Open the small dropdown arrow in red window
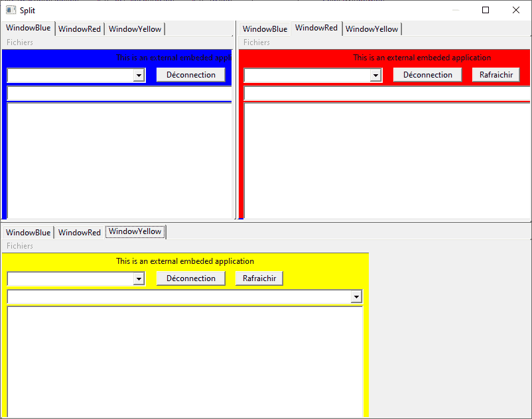This screenshot has width=532, height=419. pyautogui.click(x=376, y=76)
